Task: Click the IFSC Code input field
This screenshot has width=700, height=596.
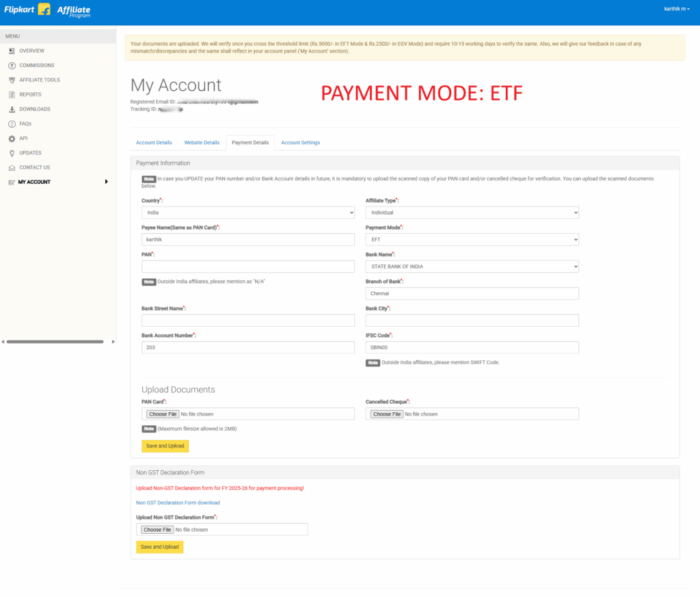Action: point(472,348)
